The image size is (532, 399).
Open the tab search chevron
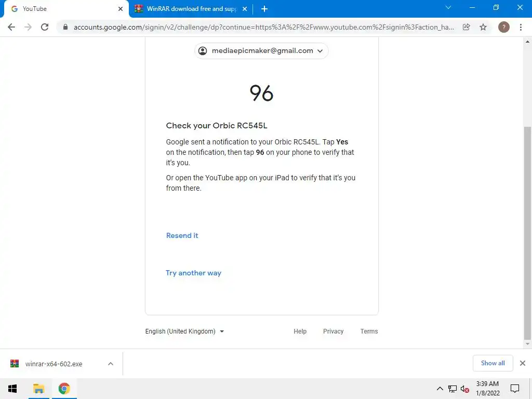(x=448, y=7)
